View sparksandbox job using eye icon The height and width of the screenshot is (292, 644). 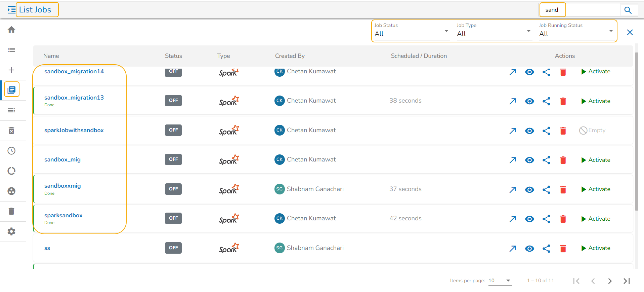(x=529, y=219)
